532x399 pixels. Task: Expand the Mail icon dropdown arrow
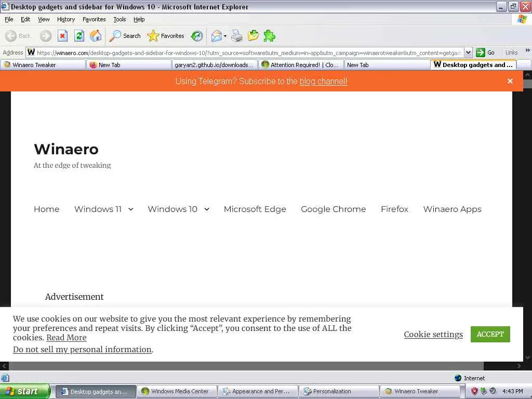225,36
